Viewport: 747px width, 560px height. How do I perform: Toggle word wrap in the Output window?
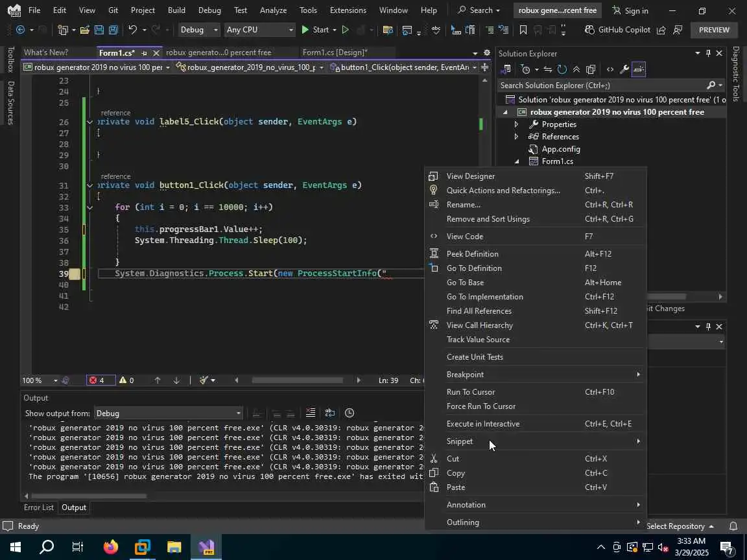coord(329,413)
